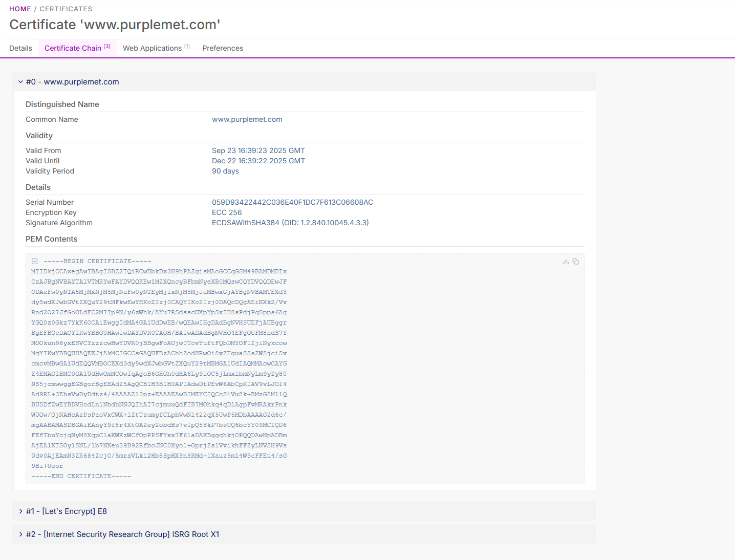Open the Preferences tab

click(223, 48)
